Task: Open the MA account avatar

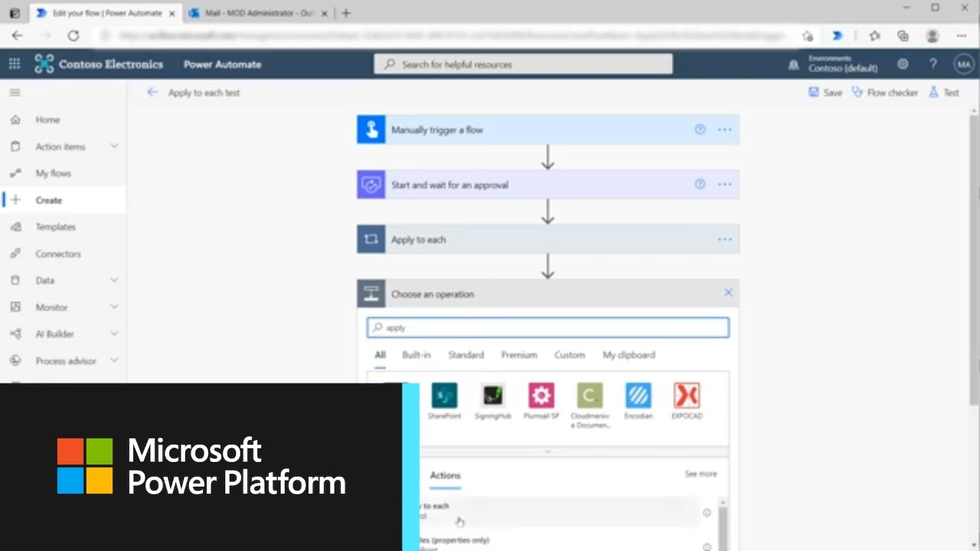Action: [x=962, y=64]
